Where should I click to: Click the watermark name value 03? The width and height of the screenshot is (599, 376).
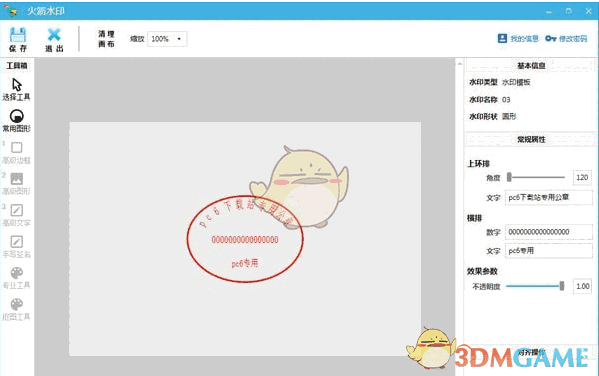click(x=506, y=100)
